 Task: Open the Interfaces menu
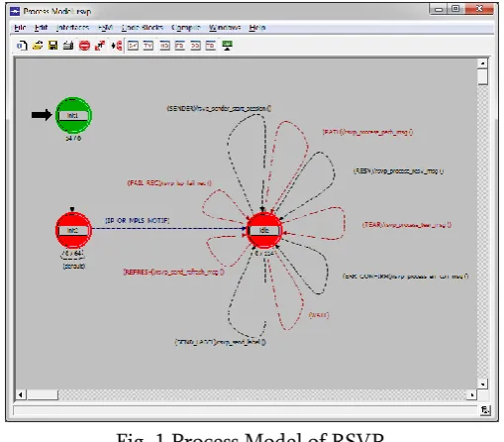point(72,28)
